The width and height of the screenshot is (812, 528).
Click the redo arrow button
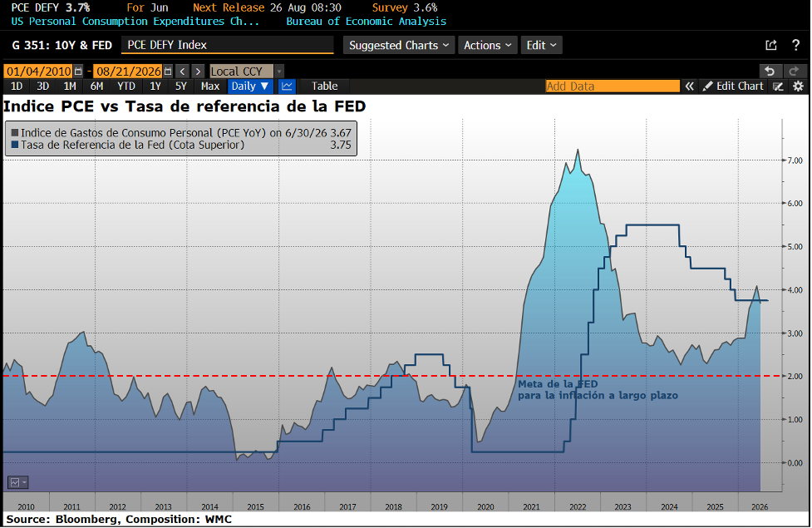(x=795, y=71)
